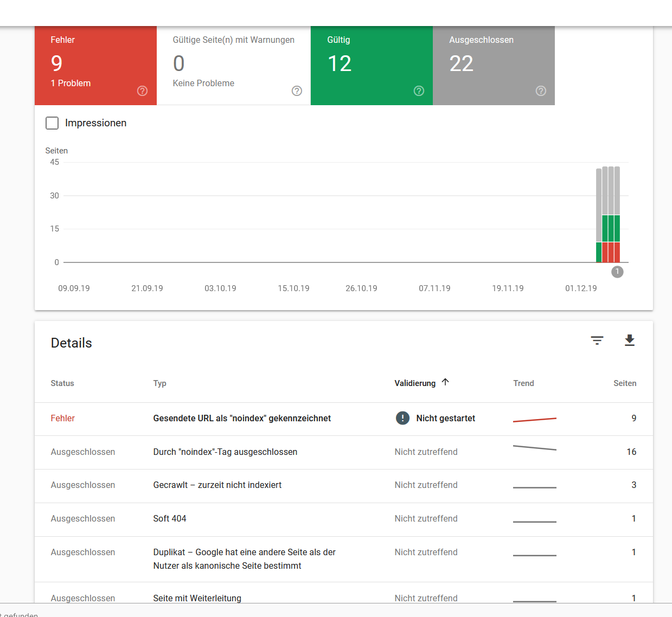The width and height of the screenshot is (672, 617).
Task: Click the trend line in Gecrawlt row
Action: [535, 487]
